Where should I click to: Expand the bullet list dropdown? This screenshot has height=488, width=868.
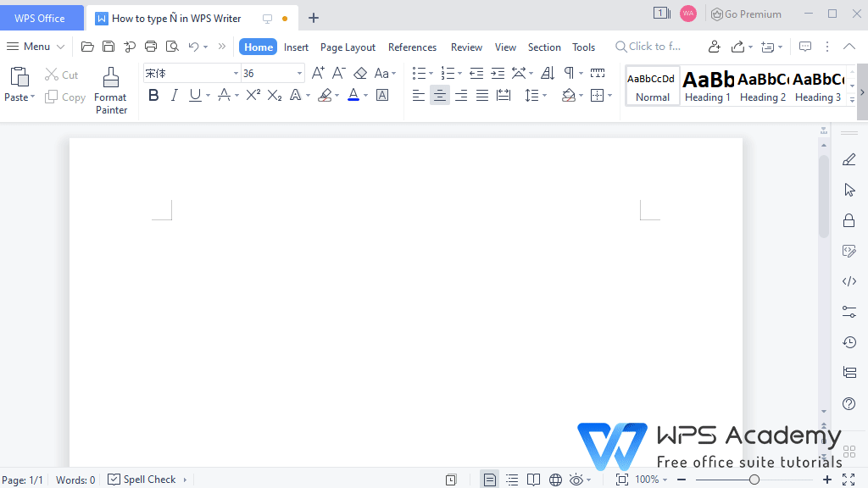point(431,73)
